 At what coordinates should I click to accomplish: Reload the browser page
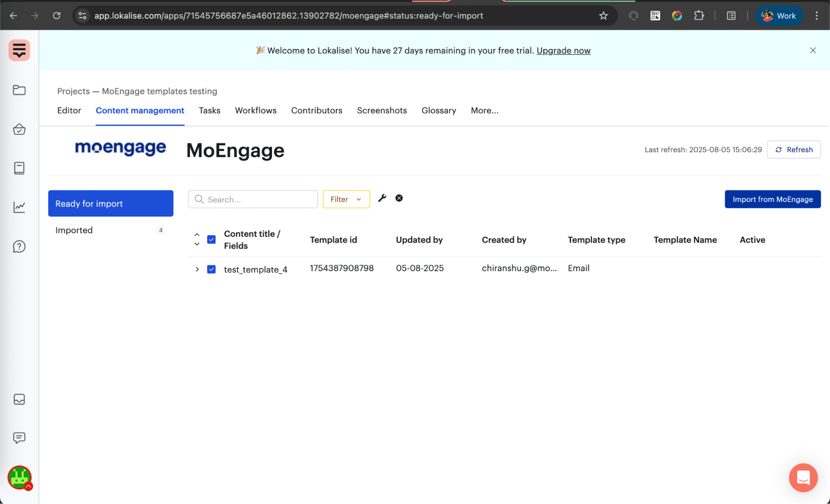(x=57, y=16)
